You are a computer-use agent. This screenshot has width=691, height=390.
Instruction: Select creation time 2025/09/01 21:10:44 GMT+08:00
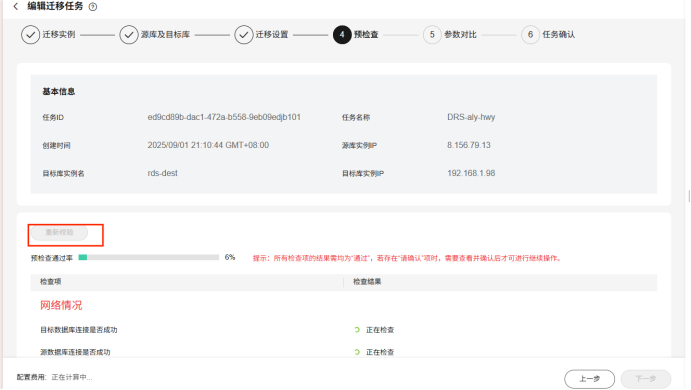coord(208,145)
